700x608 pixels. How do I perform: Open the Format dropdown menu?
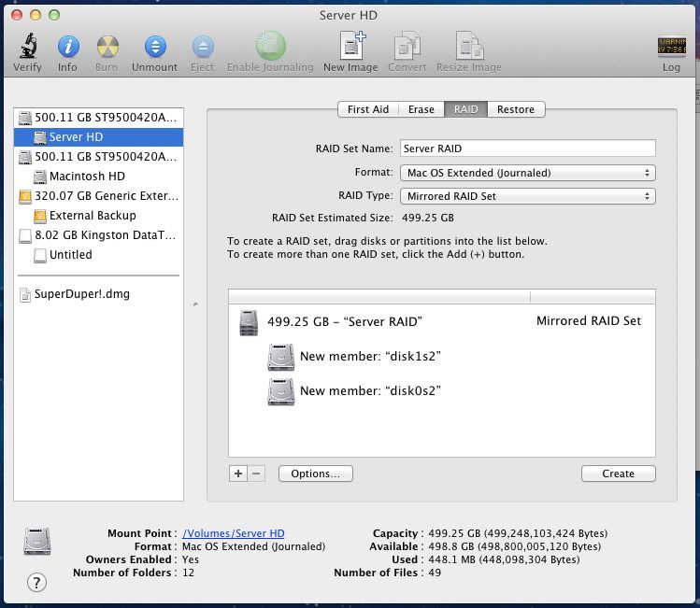[x=528, y=173]
